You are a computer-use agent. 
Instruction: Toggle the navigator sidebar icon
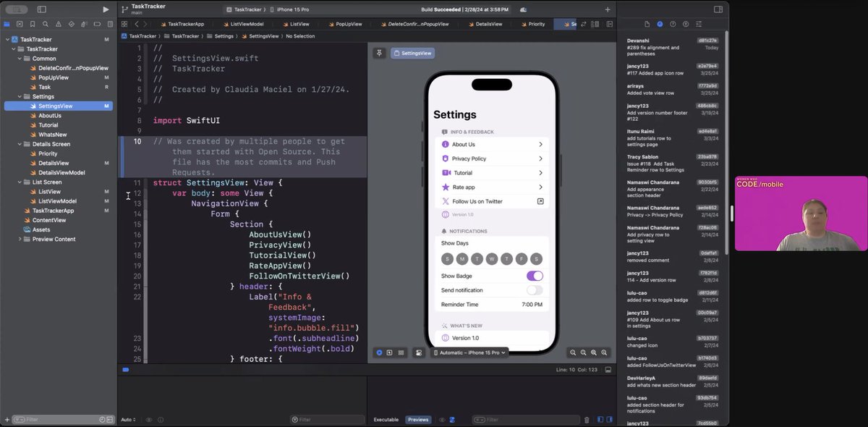[x=41, y=9]
